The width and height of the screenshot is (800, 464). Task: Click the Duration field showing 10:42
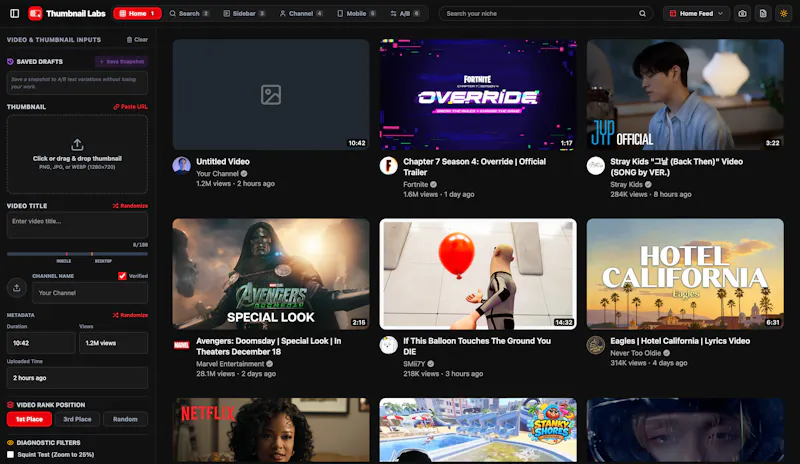41,343
